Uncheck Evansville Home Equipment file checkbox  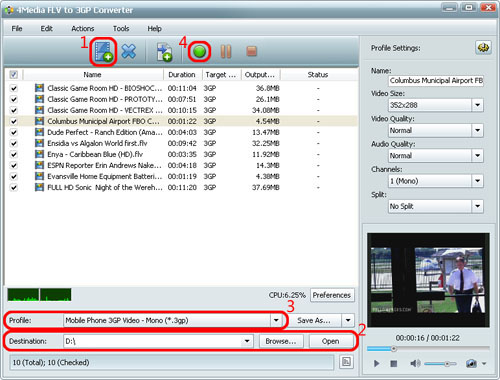point(14,176)
